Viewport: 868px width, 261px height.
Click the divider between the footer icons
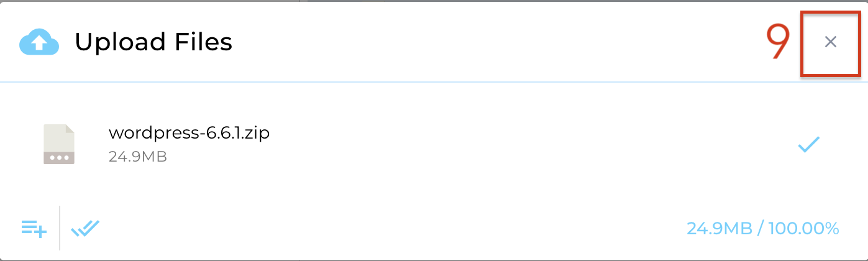[x=60, y=228]
